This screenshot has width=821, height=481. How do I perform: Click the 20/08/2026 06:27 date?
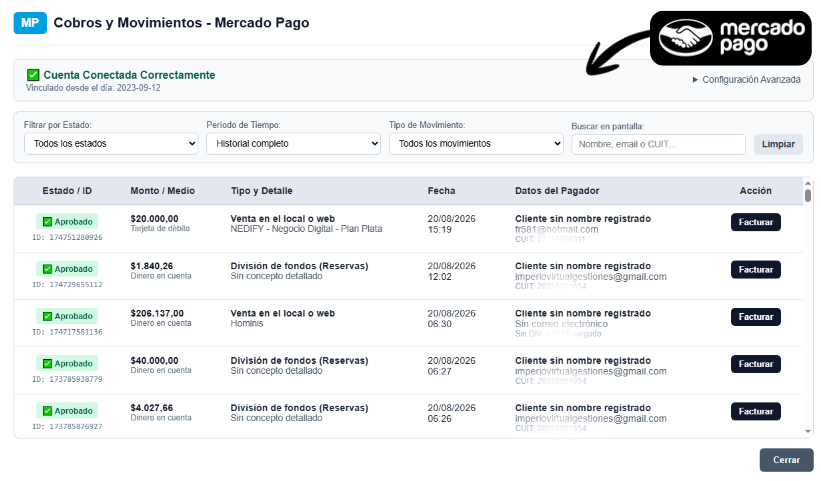pos(451,366)
